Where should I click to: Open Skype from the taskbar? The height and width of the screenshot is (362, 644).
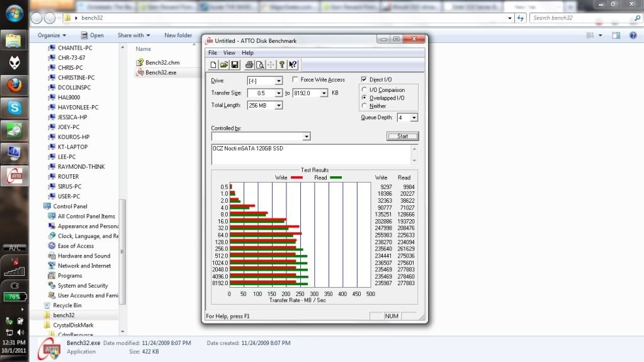coord(14,108)
